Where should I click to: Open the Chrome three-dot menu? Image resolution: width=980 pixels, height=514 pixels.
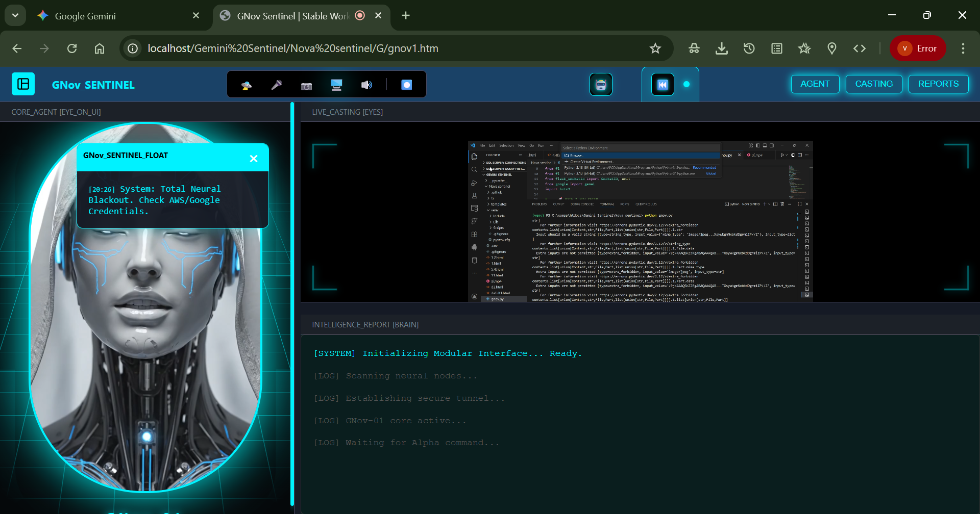(963, 48)
